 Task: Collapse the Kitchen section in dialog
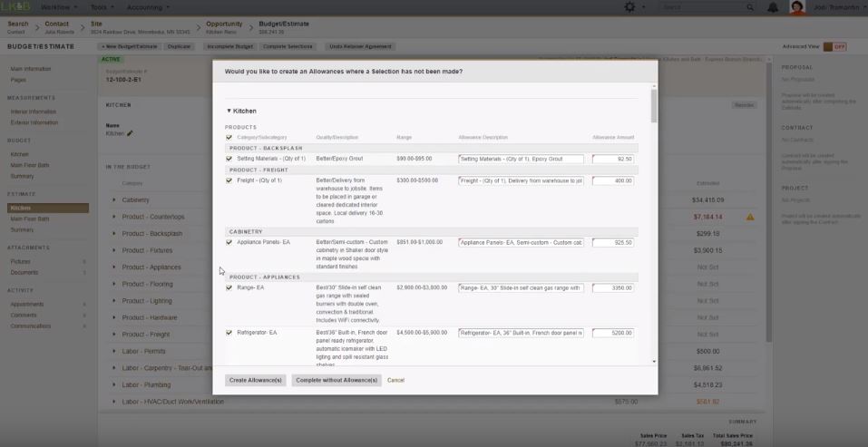click(x=229, y=111)
